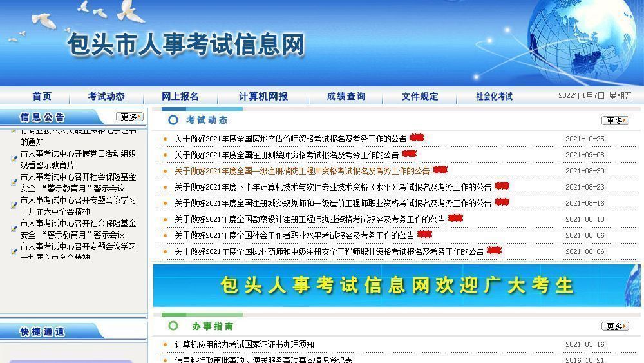Click the red new badge after 房地产估价师 announcement
The width and height of the screenshot is (644, 363).
417,137
